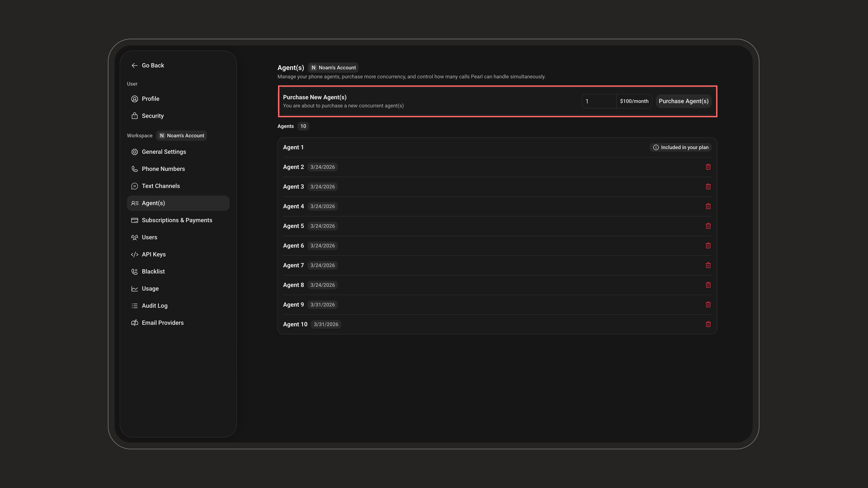Click Go Back link
868x488 pixels.
[148, 65]
